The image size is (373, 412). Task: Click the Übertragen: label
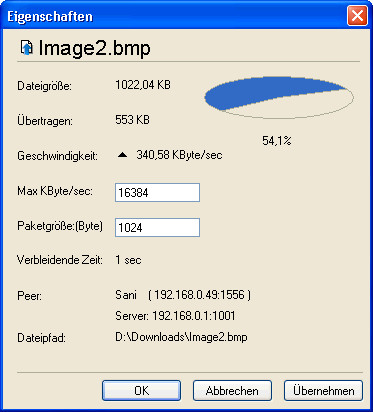click(45, 121)
